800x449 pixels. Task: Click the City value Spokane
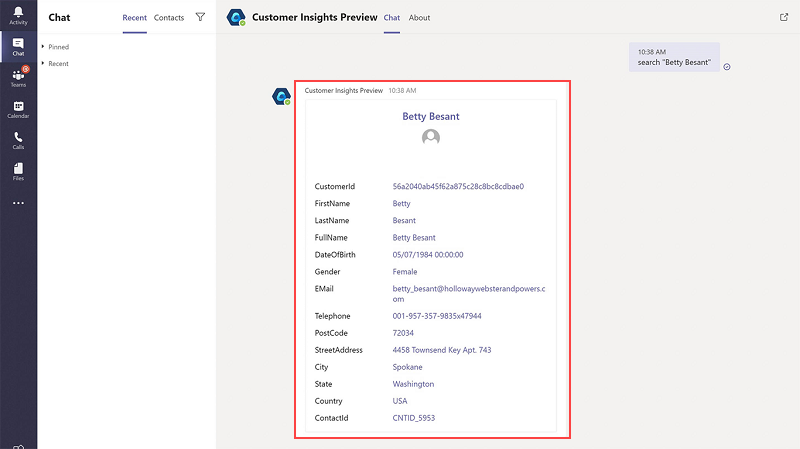click(407, 367)
